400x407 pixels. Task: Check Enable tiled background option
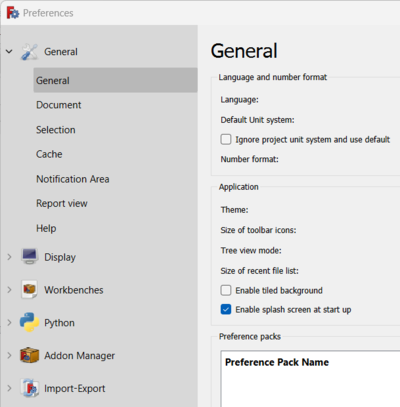pyautogui.click(x=226, y=290)
